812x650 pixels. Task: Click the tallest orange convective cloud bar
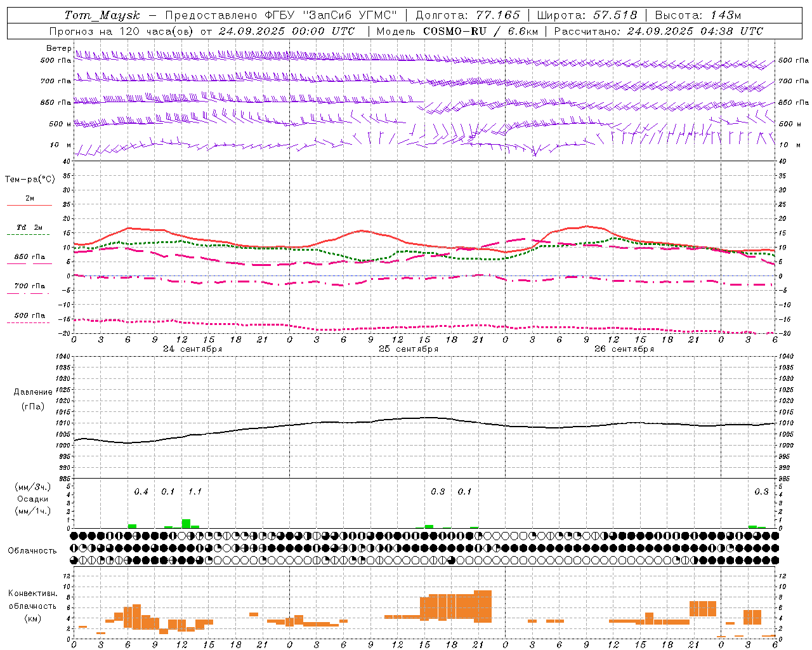tap(483, 606)
